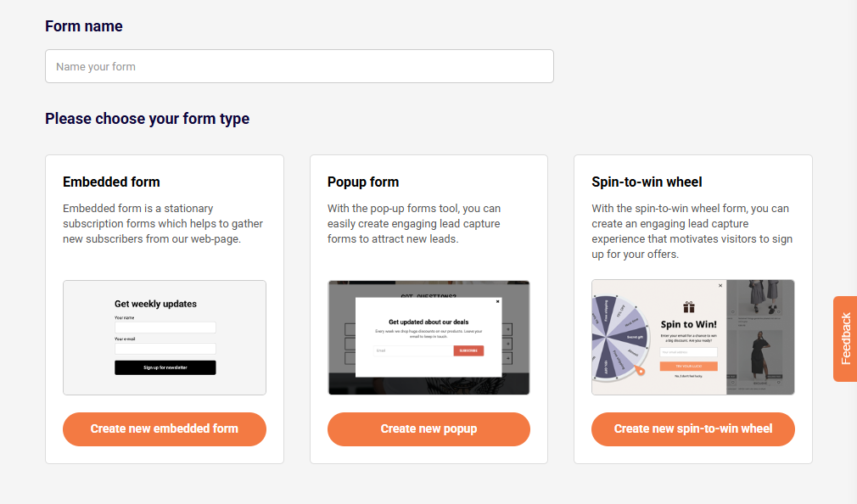Click the X icon in Spin to Win preview
The width and height of the screenshot is (857, 504).
click(720, 286)
